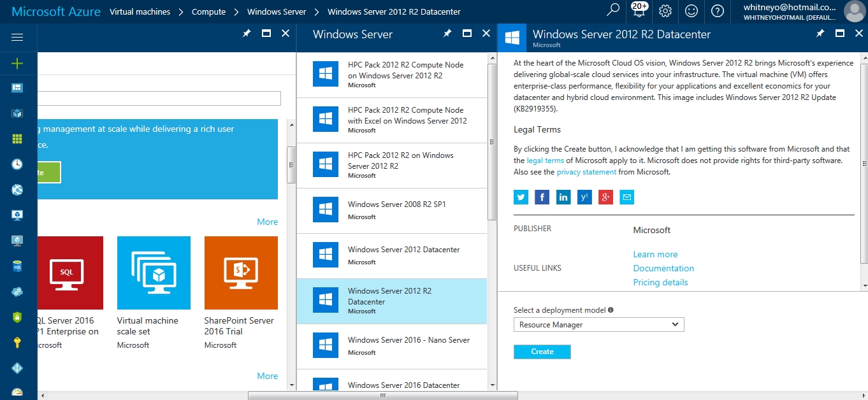
Task: Click the feedback smiley icon
Action: (691, 11)
